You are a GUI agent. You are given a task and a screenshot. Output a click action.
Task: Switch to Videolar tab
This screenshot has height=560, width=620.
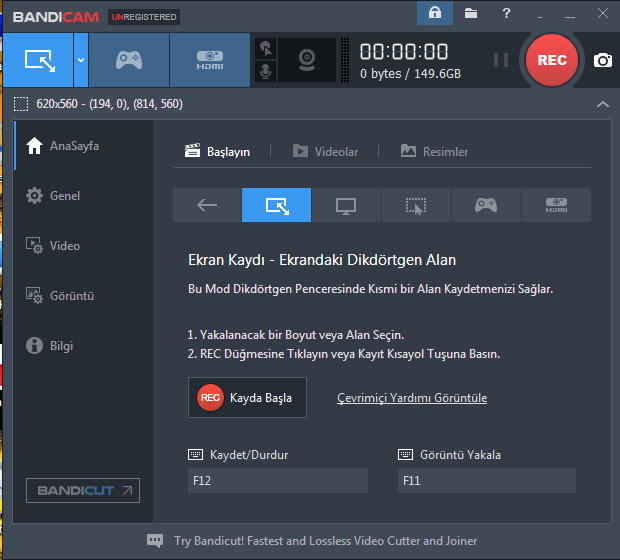pyautogui.click(x=325, y=151)
